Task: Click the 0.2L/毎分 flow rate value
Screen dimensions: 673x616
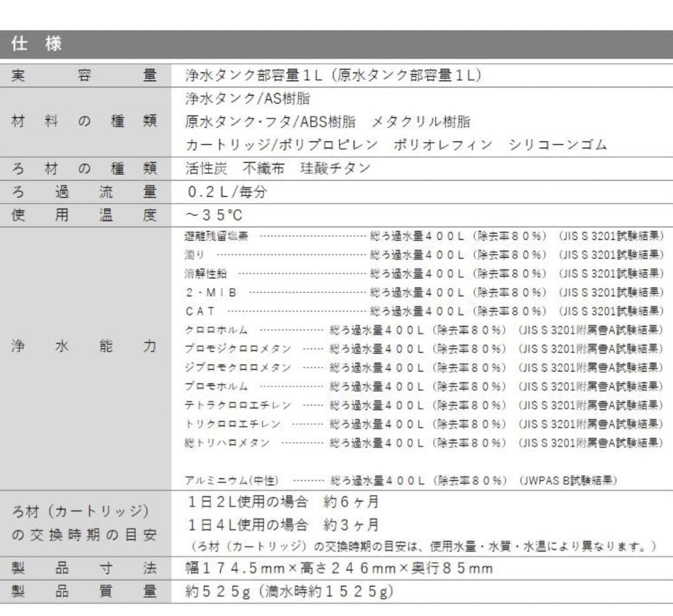Action: (x=227, y=192)
